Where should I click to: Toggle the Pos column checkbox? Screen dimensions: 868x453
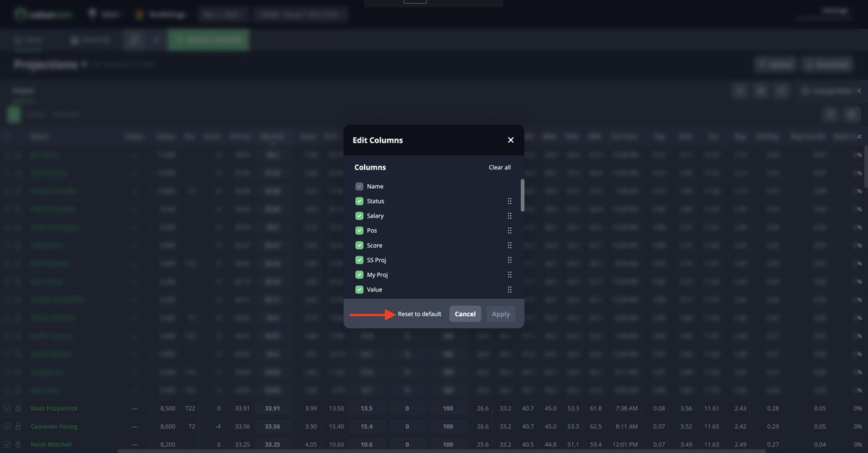coord(359,231)
